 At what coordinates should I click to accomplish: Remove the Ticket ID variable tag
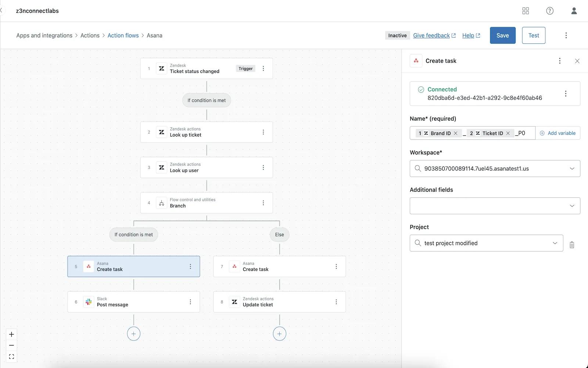[x=508, y=133]
